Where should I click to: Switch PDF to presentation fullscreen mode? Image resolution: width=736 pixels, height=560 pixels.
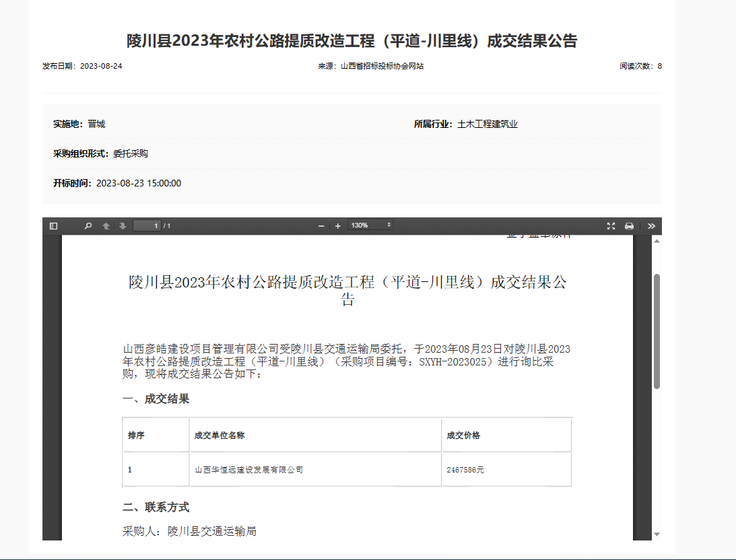611,226
